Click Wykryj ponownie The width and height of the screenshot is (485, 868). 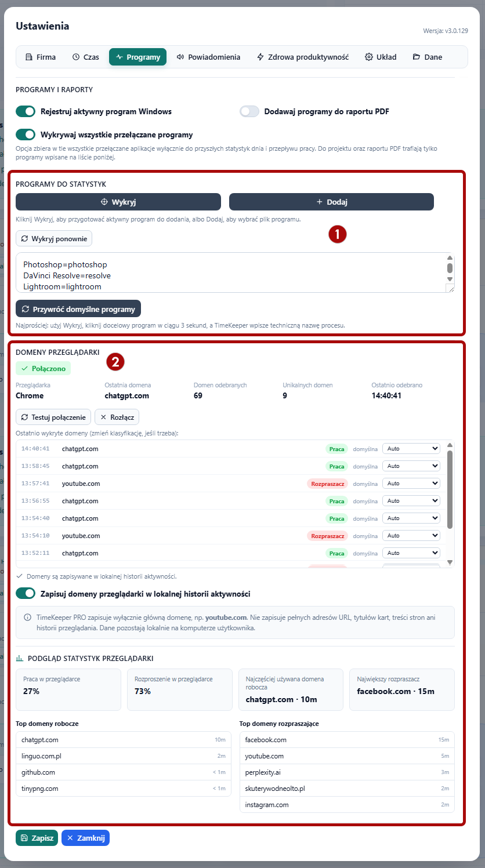[x=54, y=238]
